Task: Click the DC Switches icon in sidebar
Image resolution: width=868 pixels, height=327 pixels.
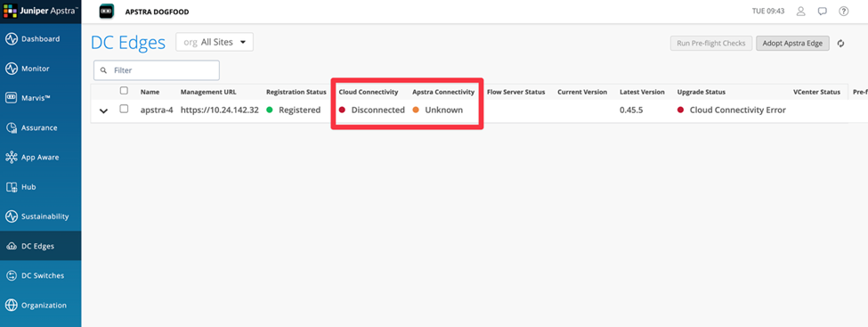Action: pos(11,275)
